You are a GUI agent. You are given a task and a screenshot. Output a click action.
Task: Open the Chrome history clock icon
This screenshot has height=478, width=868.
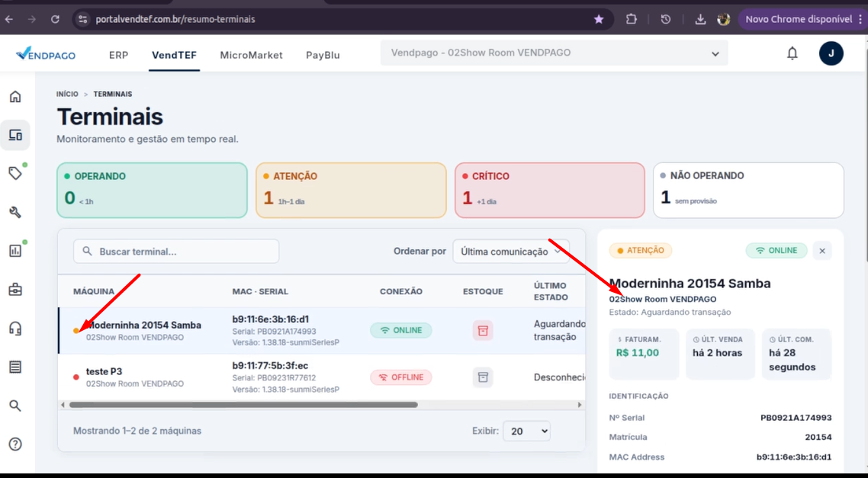[x=666, y=19]
